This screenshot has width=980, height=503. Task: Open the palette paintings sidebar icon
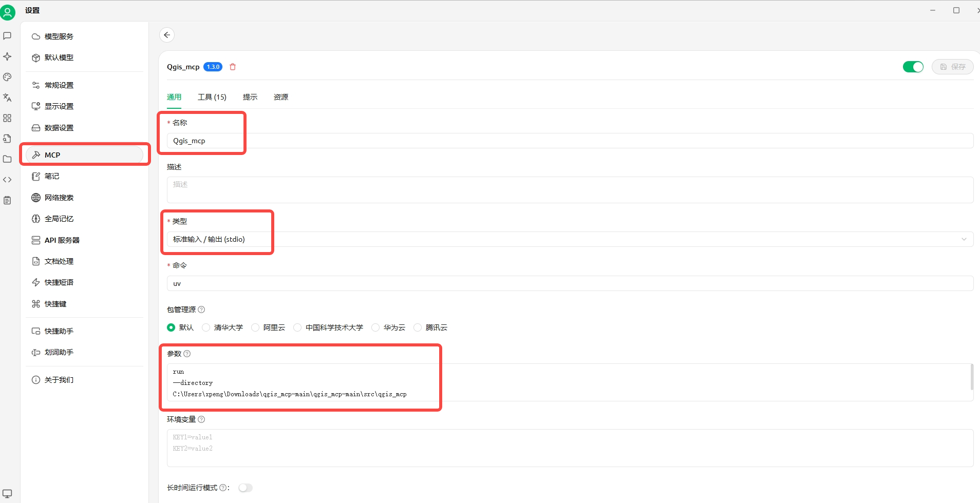tap(7, 77)
